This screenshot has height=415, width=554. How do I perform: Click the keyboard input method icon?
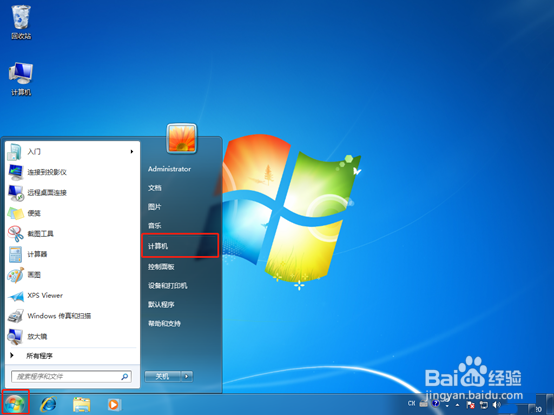click(x=423, y=404)
